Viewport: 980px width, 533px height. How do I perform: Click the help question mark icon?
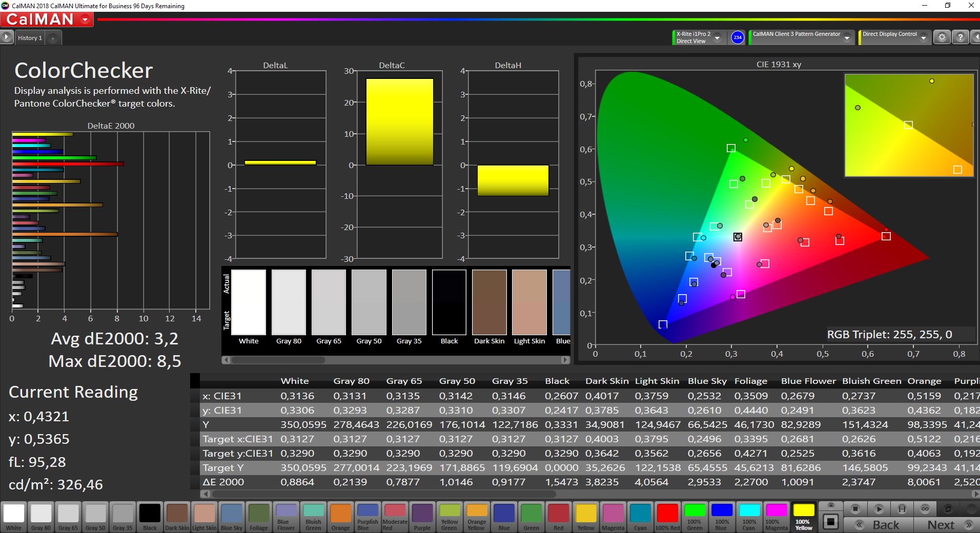tap(960, 37)
